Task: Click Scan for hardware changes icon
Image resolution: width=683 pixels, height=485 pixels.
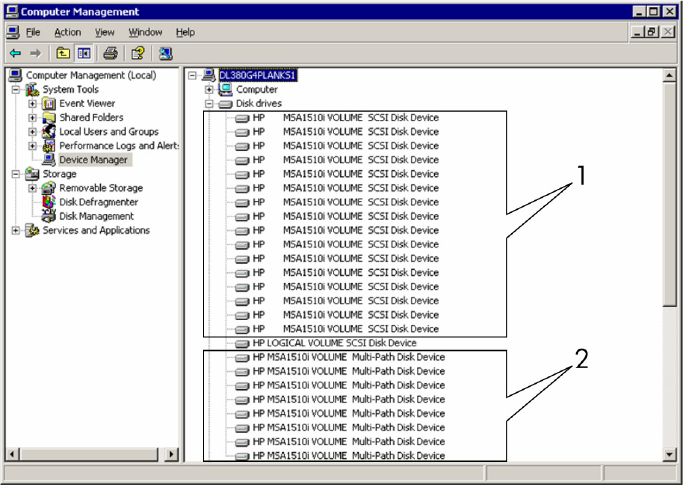Action: point(165,53)
